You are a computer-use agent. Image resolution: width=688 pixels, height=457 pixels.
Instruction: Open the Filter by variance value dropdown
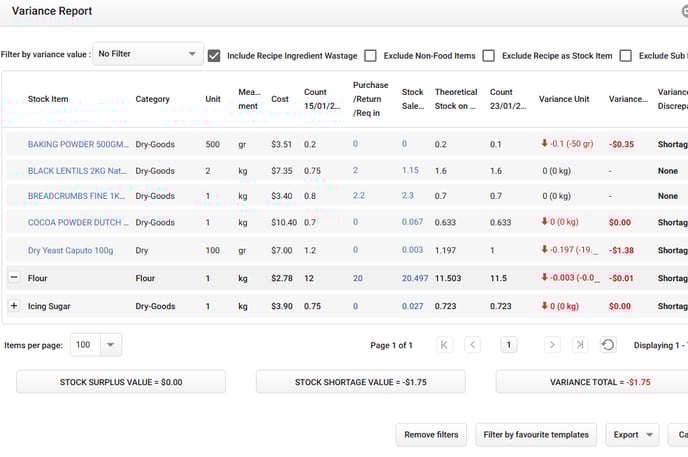148,54
